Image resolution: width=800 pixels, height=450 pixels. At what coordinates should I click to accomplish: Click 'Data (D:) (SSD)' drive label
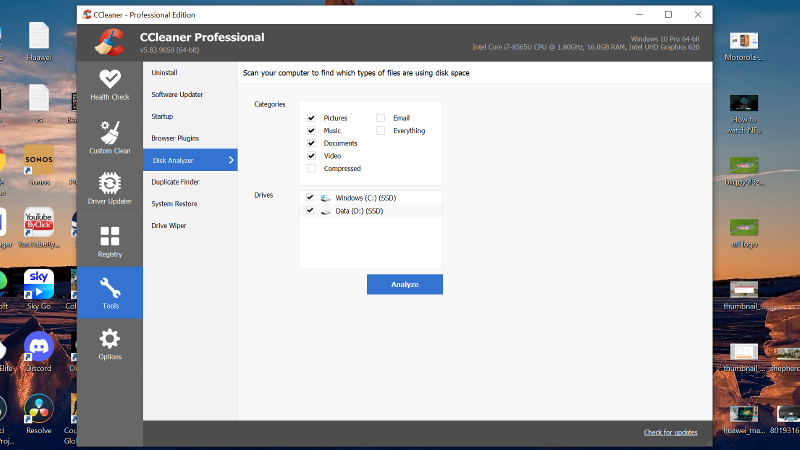pos(359,211)
